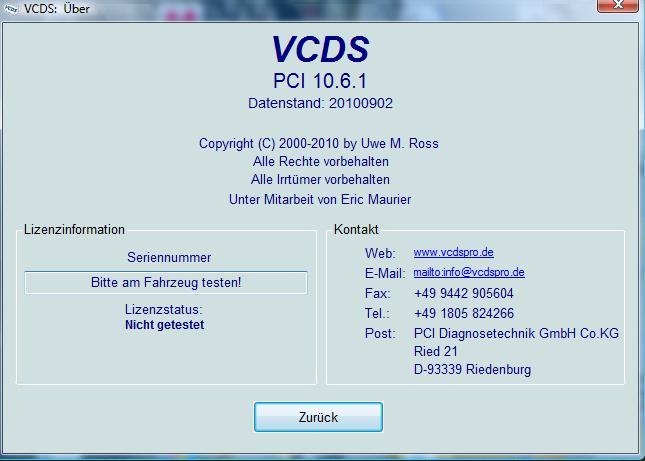Screen dimensions: 645x461
Task: Click the telephone number +49 1805 824266
Action: click(x=464, y=313)
